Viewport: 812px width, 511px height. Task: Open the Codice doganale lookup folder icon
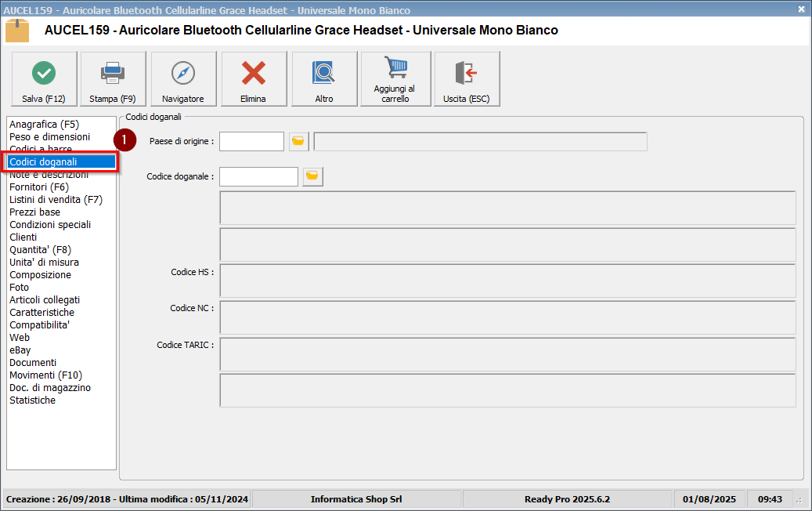(312, 176)
